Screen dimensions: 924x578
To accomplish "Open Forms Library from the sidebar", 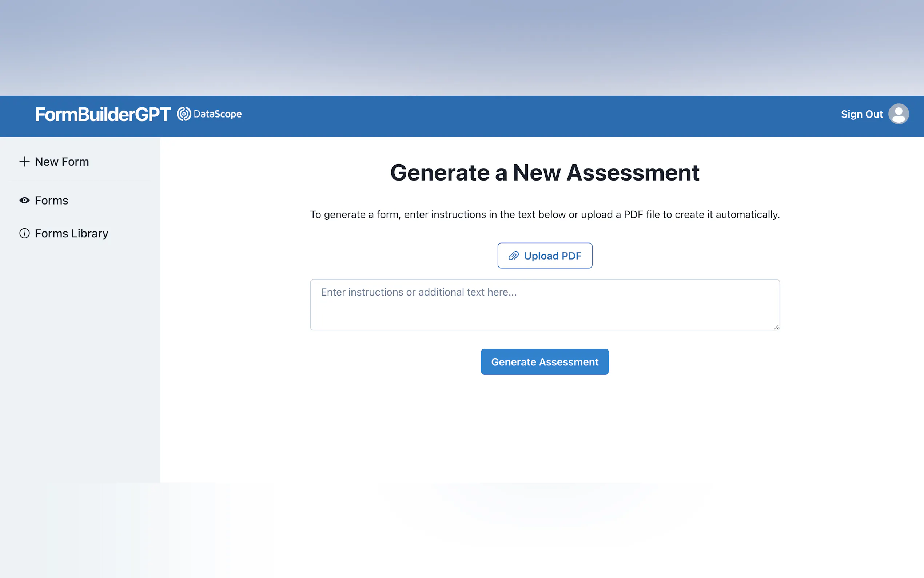I will pos(71,233).
